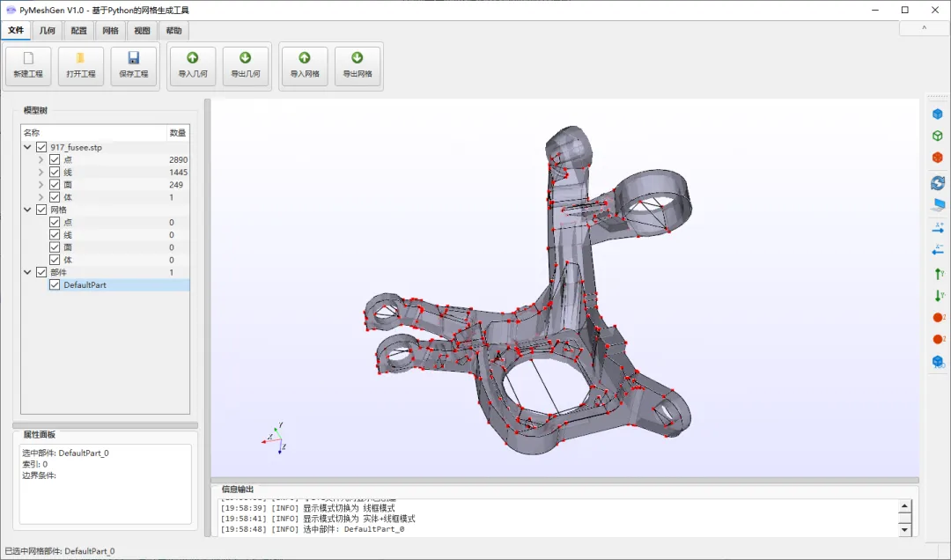Image resolution: width=951 pixels, height=560 pixels.
Task: Switch to the 文件 tab
Action: pyautogui.click(x=16, y=30)
